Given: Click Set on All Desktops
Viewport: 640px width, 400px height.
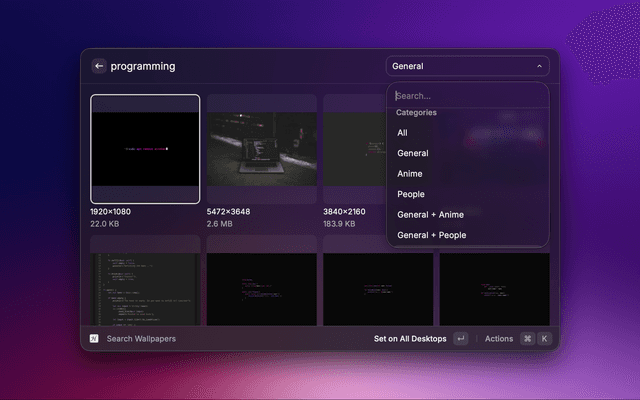Looking at the screenshot, I should pos(410,339).
